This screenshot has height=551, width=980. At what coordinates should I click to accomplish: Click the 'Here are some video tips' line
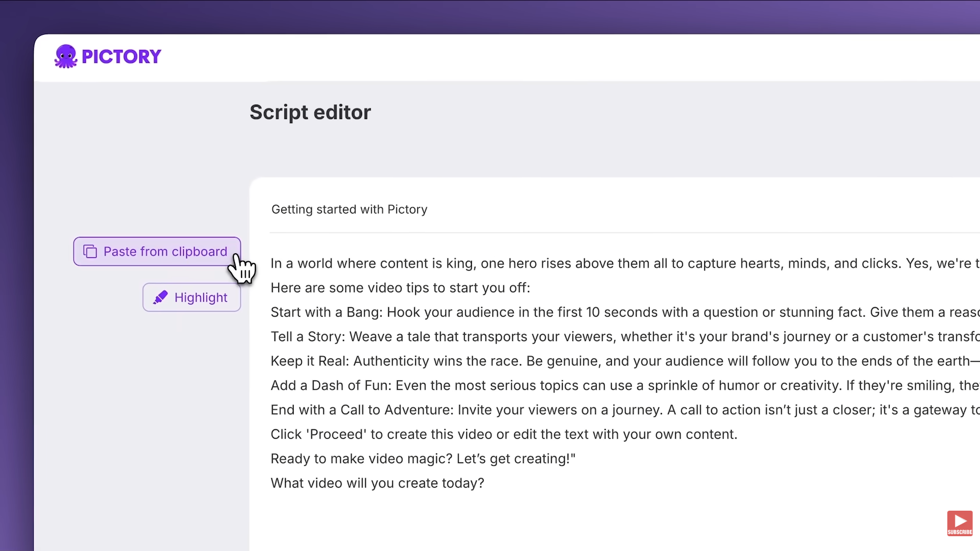click(x=400, y=288)
